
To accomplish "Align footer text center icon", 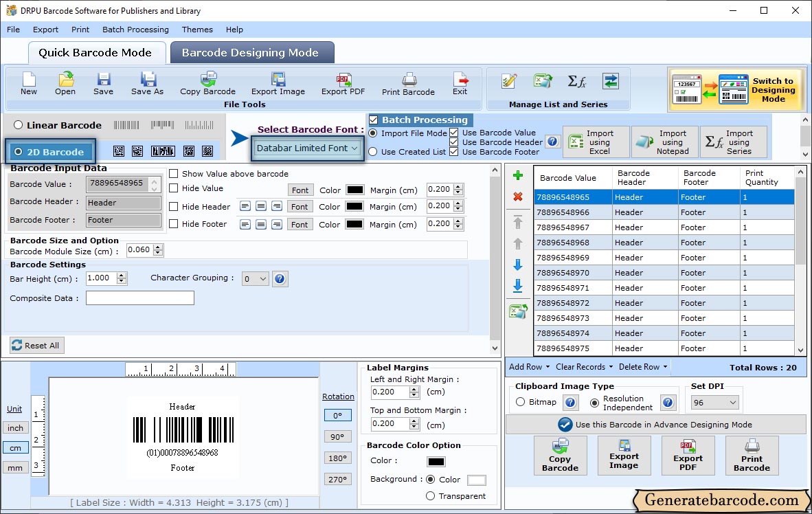I will (x=261, y=224).
